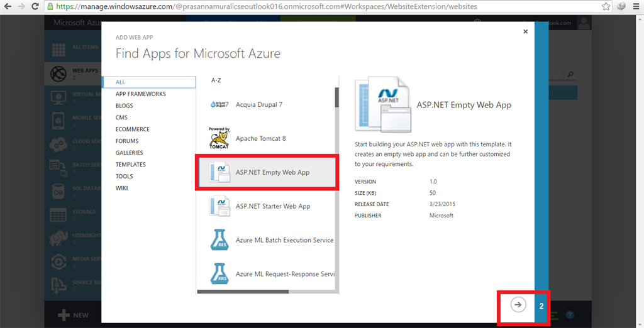Screen dimensions: 644x328
Task: Open SQL Databases sidebar icon
Action: click(x=58, y=191)
